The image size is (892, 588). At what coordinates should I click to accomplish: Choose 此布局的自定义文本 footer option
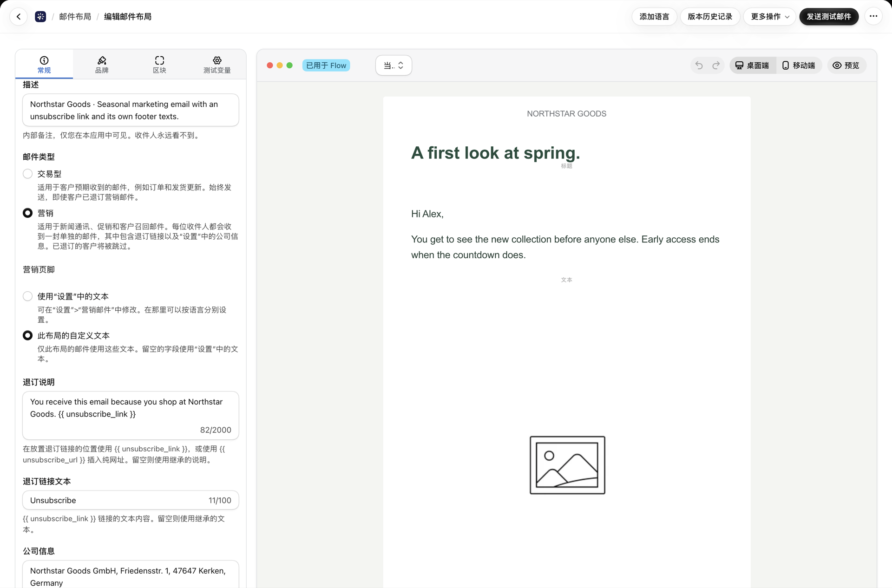tap(28, 335)
